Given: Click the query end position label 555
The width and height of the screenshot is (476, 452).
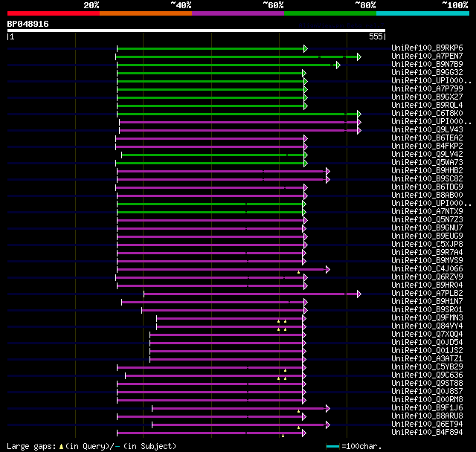Looking at the screenshot, I should (x=376, y=36).
